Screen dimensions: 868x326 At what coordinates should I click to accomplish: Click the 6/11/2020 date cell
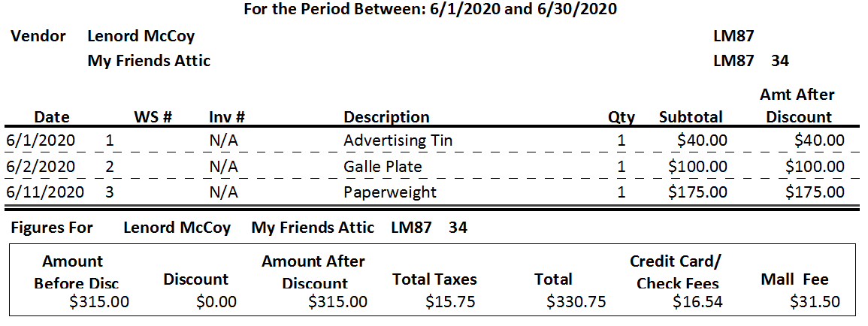45,192
